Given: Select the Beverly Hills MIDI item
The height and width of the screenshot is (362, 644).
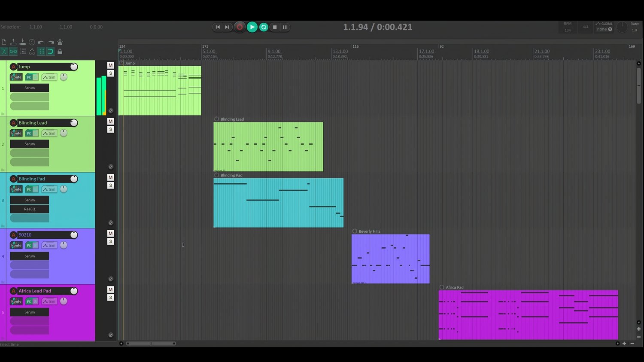Looking at the screenshot, I should point(390,259).
